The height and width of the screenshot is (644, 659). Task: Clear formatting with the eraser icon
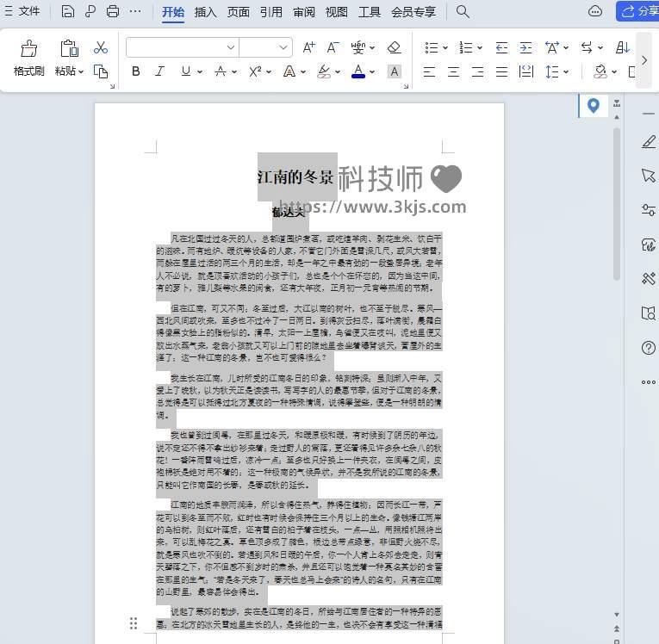pos(394,47)
